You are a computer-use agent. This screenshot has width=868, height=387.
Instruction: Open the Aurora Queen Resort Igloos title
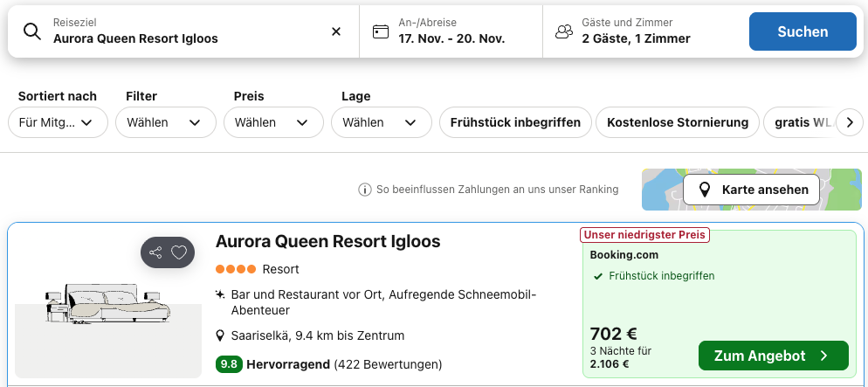point(327,241)
